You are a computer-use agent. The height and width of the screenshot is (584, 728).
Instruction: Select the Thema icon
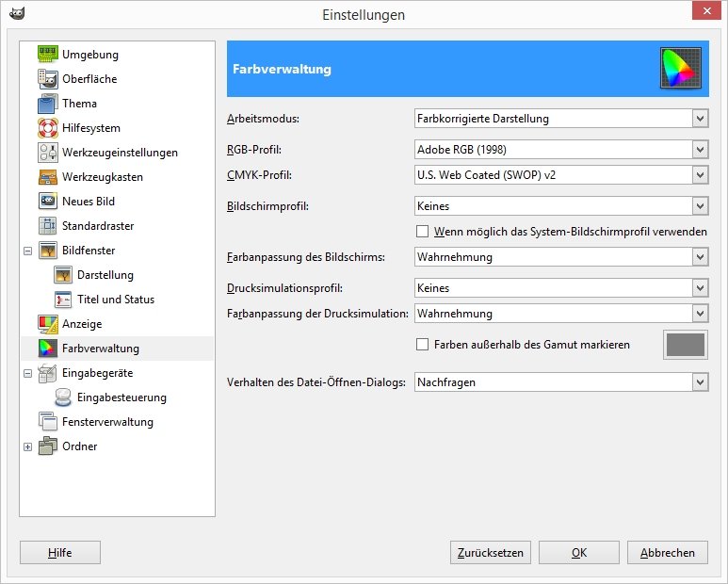48,104
